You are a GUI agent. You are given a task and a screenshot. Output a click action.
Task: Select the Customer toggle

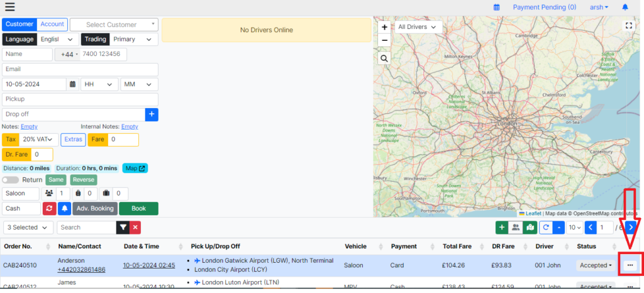pyautogui.click(x=19, y=25)
